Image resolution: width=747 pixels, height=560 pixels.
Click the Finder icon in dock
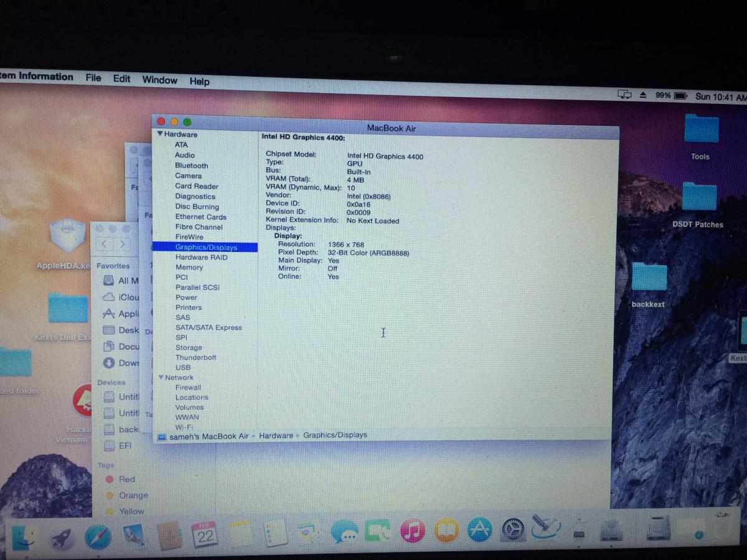click(x=25, y=538)
